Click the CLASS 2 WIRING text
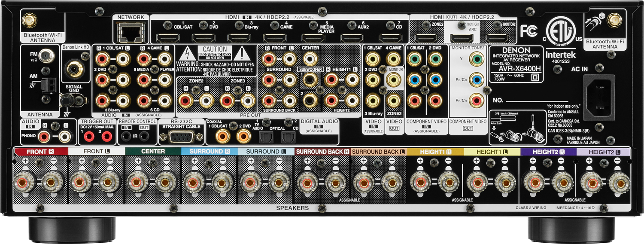The height and width of the screenshot is (244, 644). pos(531,208)
